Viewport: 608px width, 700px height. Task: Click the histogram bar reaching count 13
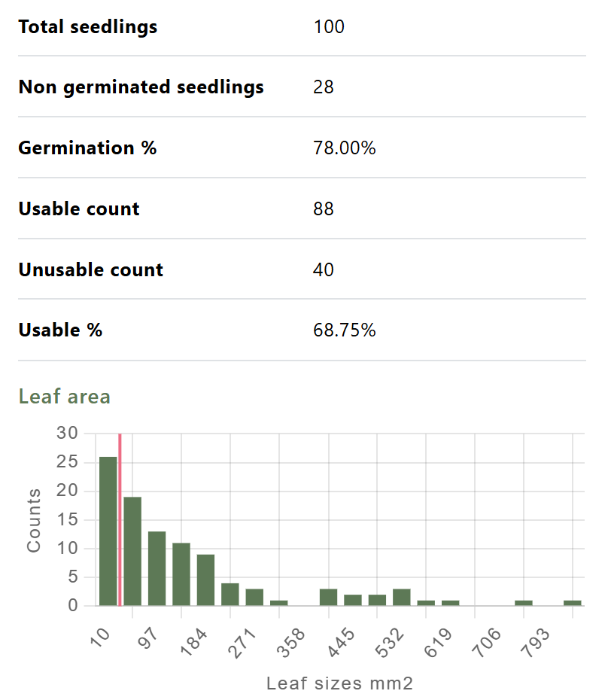point(157,568)
